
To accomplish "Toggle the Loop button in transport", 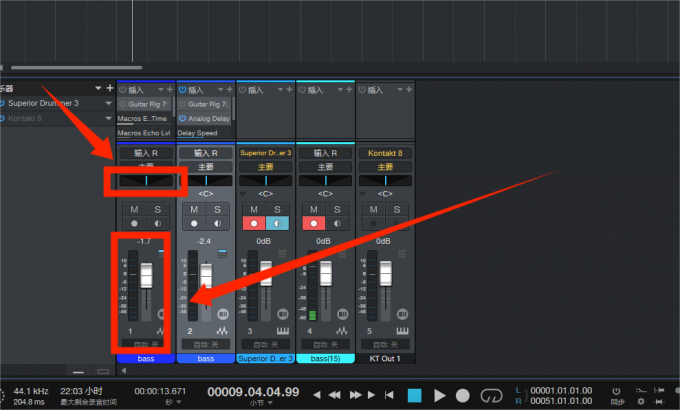I will [491, 395].
